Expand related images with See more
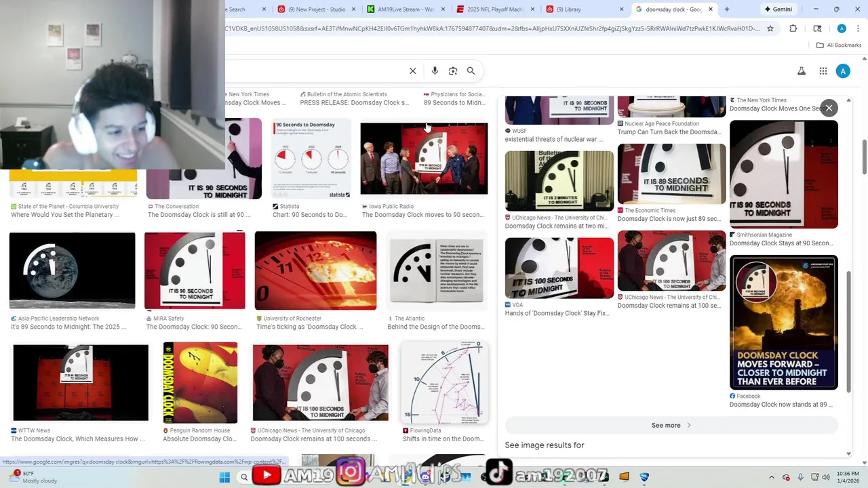868x488 pixels. pos(671,425)
